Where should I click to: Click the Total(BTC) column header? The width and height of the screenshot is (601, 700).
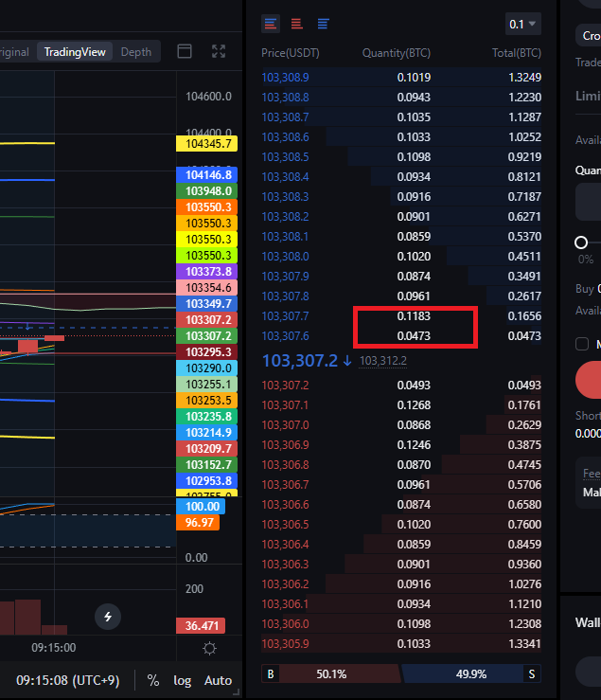[x=517, y=53]
